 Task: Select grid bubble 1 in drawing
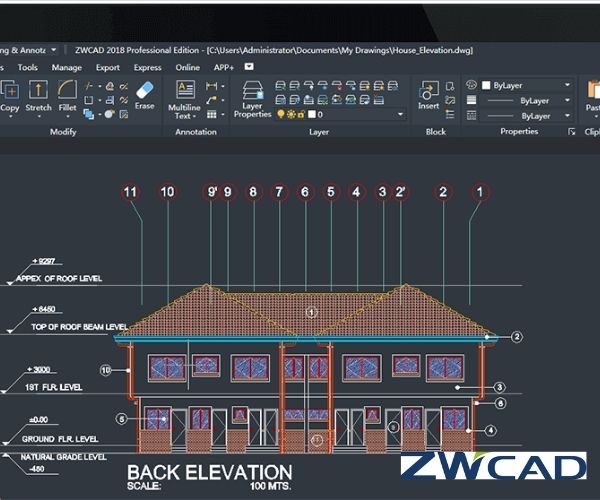pos(479,192)
